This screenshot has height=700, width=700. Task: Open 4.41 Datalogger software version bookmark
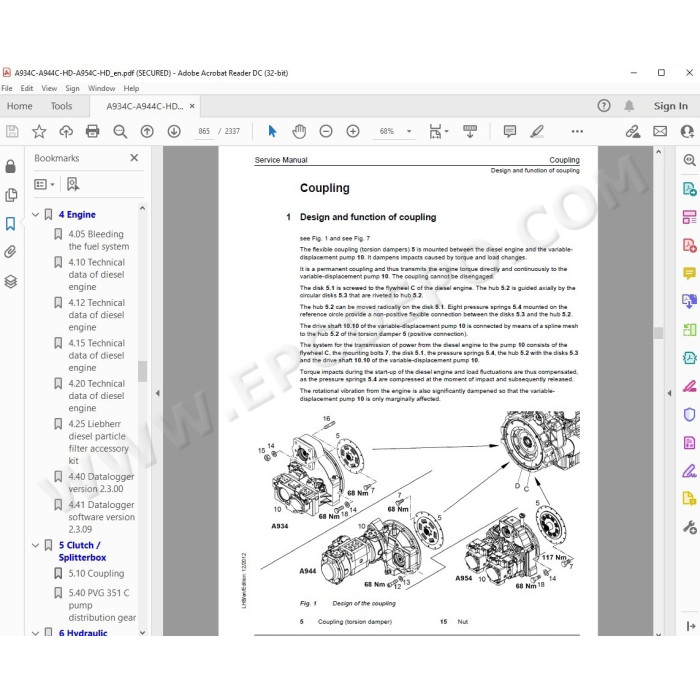pyautogui.click(x=101, y=517)
